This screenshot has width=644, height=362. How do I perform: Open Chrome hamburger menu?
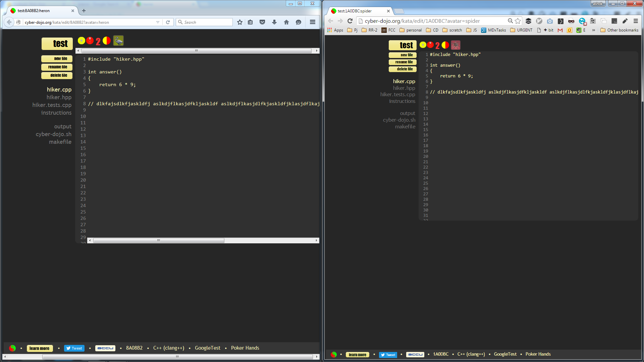636,21
